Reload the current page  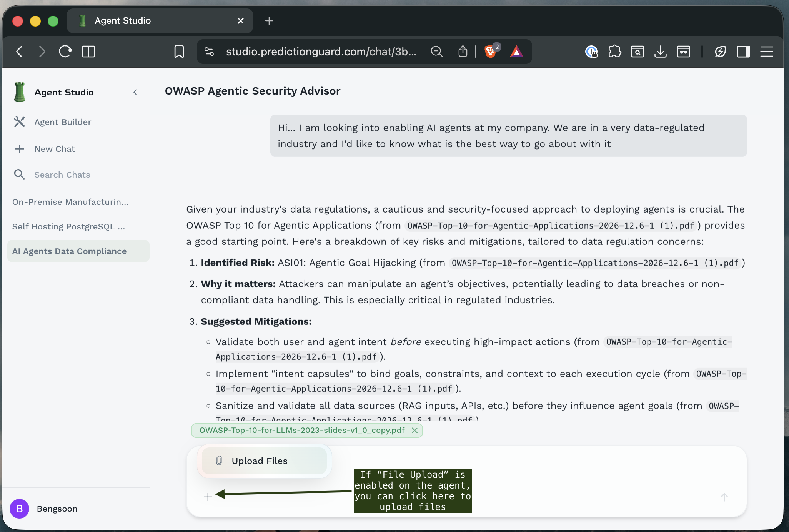(x=65, y=52)
